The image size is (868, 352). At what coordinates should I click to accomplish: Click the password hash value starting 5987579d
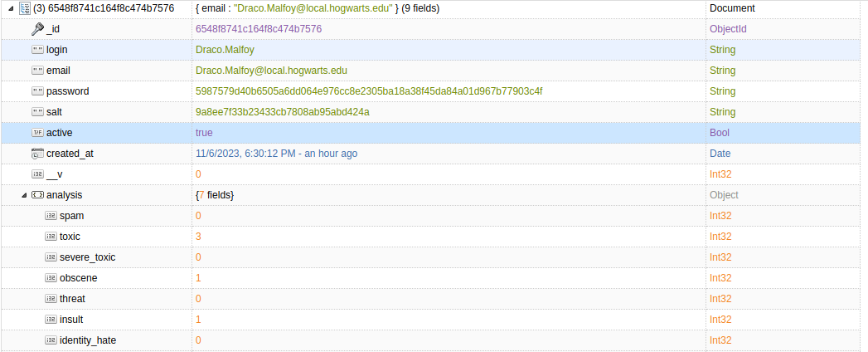pos(369,91)
